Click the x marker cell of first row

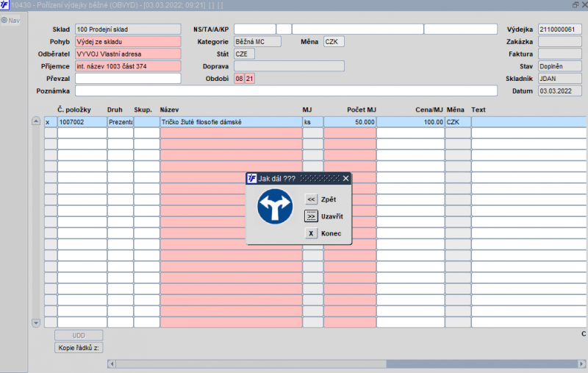(51, 122)
